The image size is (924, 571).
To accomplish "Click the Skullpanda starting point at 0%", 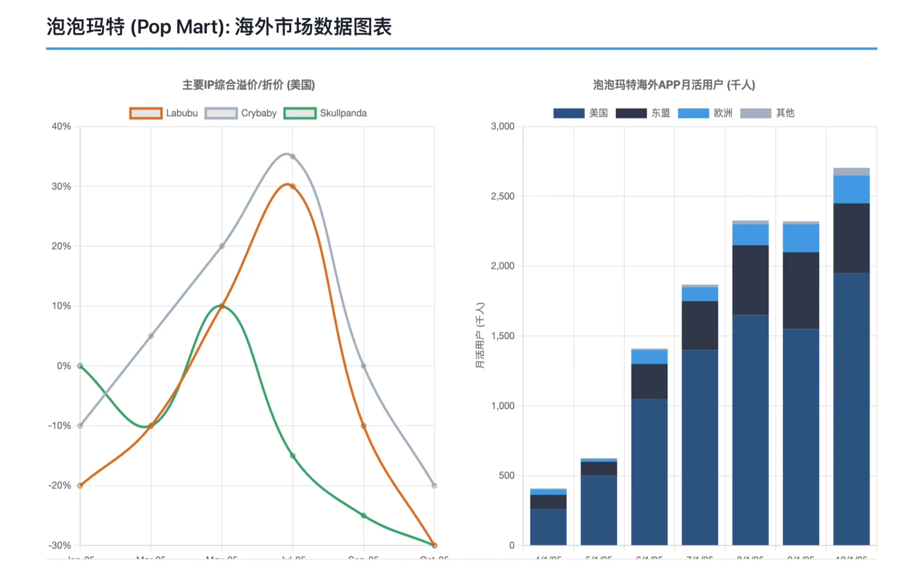I will (x=80, y=366).
